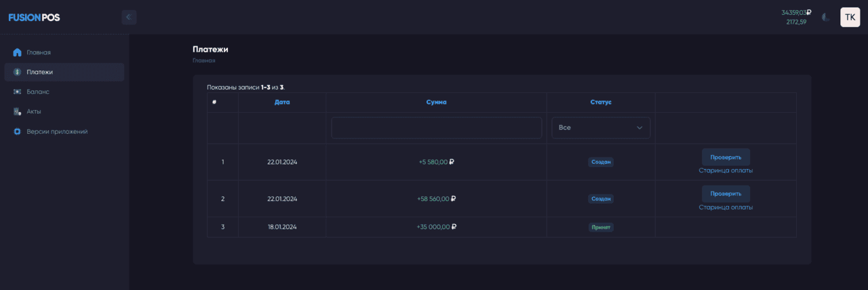868x290 pixels.
Task: Focus the Сумма filter input field
Action: click(436, 128)
